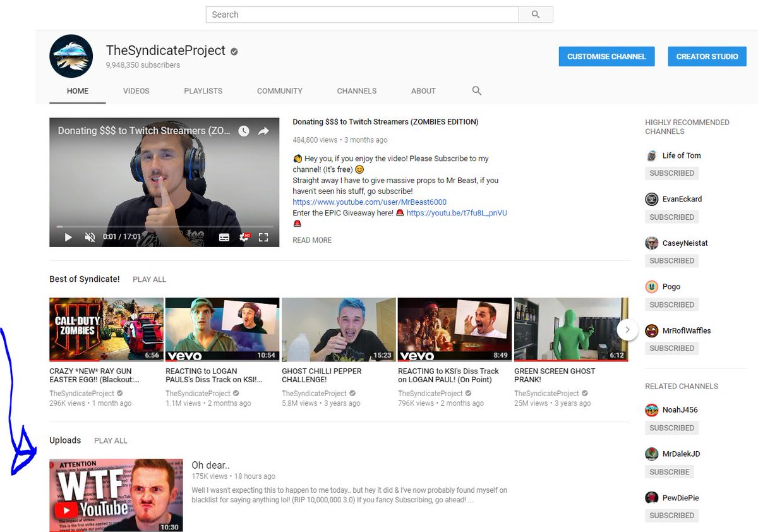Toggle SUBSCRIBED under EvanEckard

click(x=671, y=217)
